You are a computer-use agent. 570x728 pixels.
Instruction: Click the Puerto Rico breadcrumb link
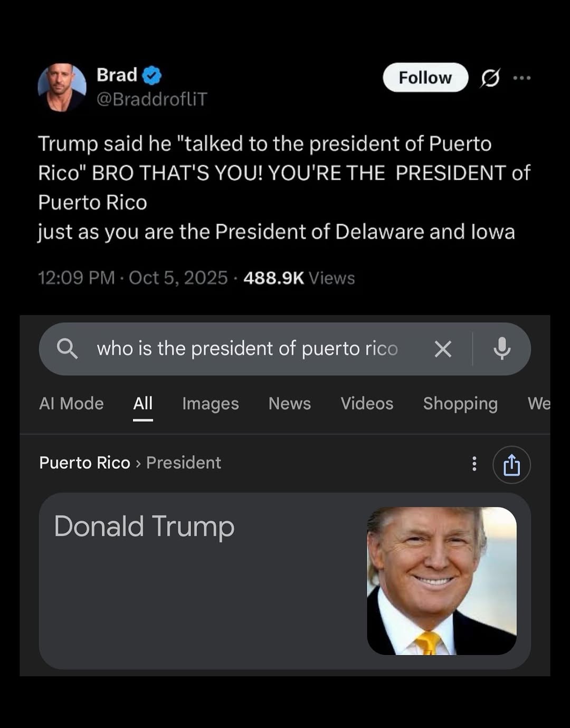[84, 463]
